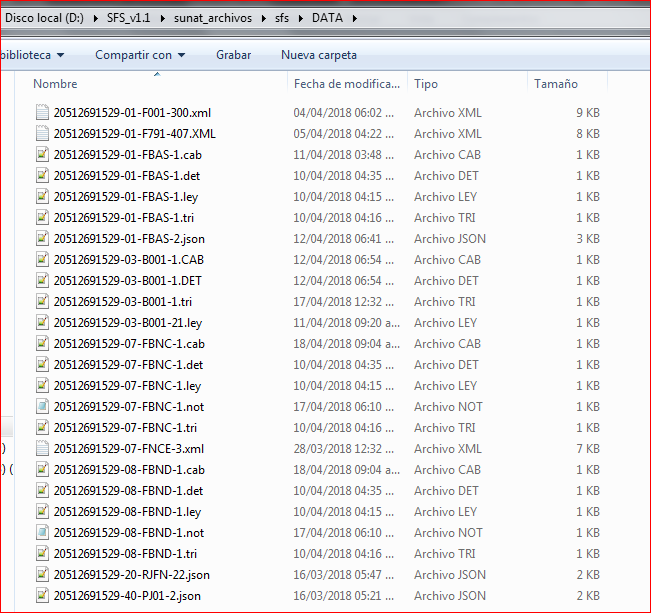
Task: Select file 20512691529-01-FBAS-2.json by name
Action: (129, 239)
